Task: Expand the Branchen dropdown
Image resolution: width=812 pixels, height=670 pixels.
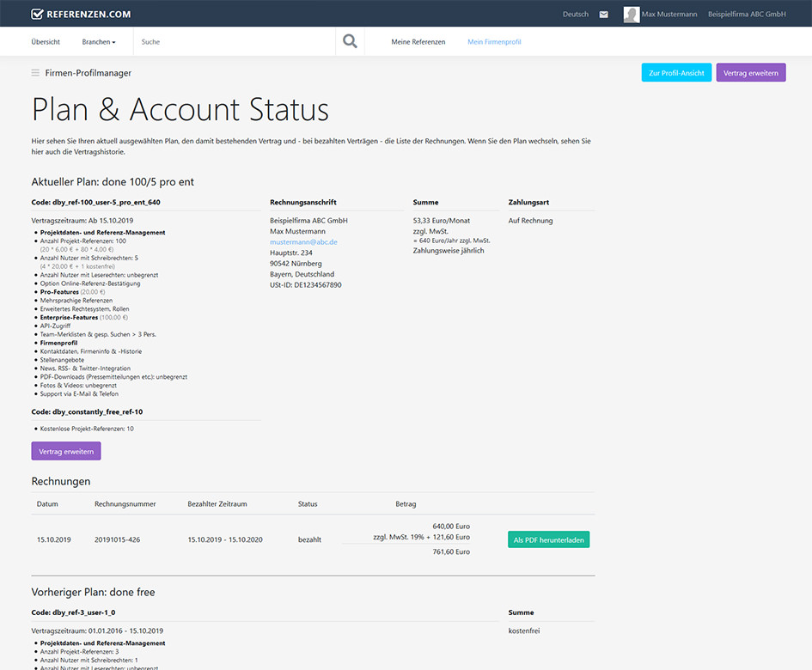Action: [99, 42]
